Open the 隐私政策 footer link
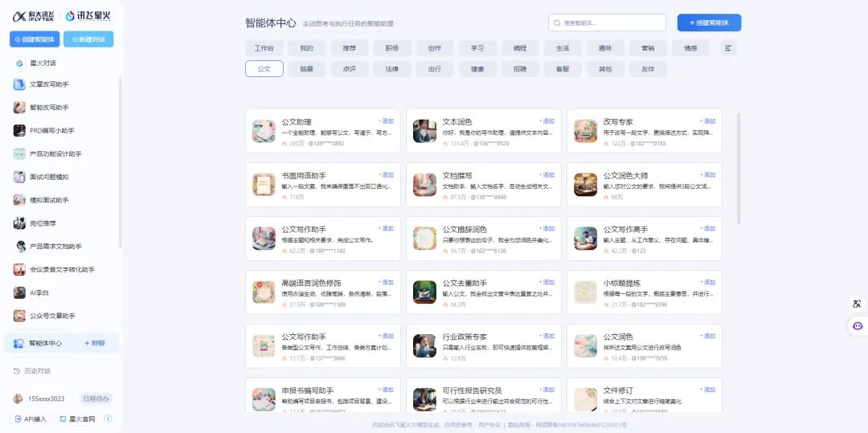The image size is (868, 433). tap(518, 425)
